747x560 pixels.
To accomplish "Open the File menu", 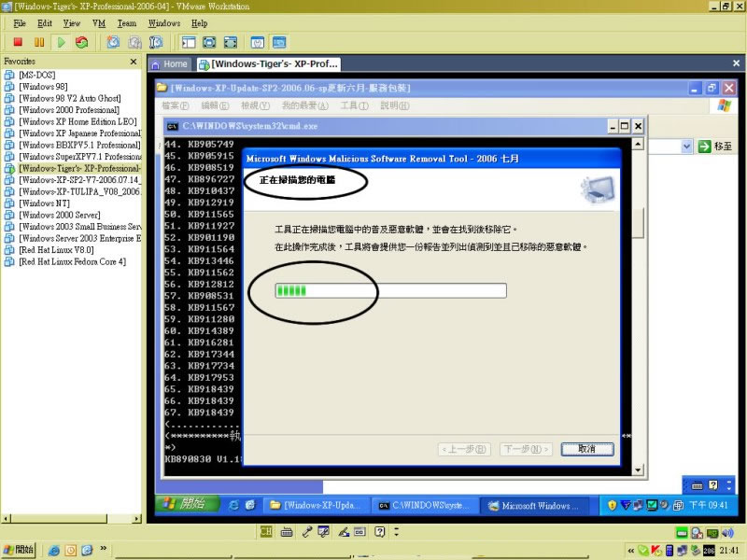I will 20,23.
